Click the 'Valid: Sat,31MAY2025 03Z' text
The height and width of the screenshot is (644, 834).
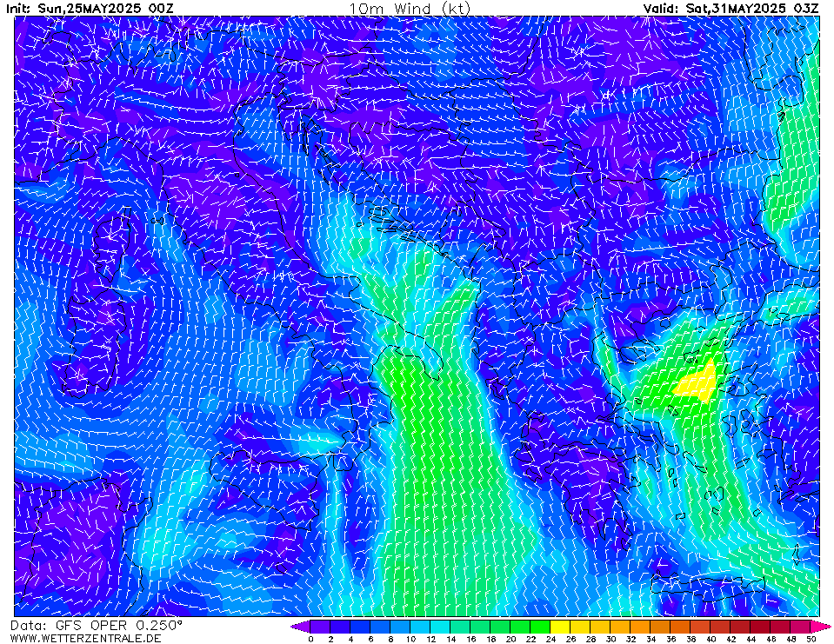tap(731, 8)
